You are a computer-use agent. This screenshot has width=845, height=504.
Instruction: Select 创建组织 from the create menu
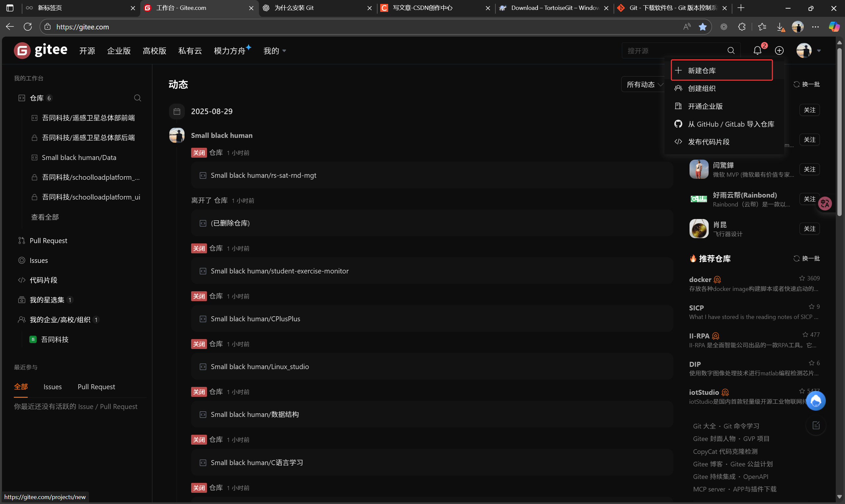click(x=724, y=88)
